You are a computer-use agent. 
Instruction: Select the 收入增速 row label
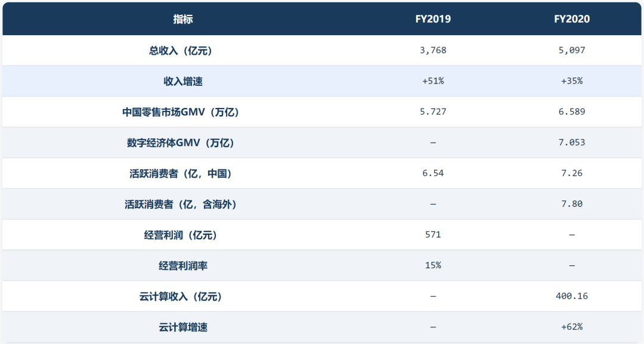[183, 81]
